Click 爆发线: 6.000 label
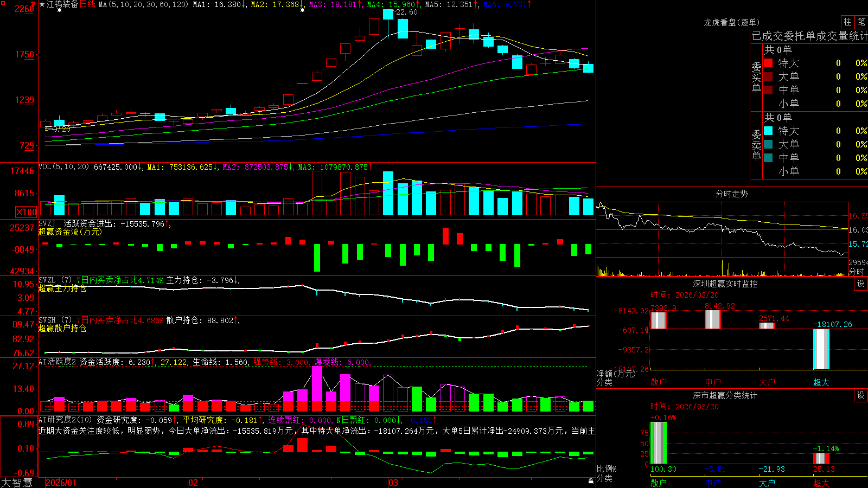868x488 pixels. (x=342, y=362)
